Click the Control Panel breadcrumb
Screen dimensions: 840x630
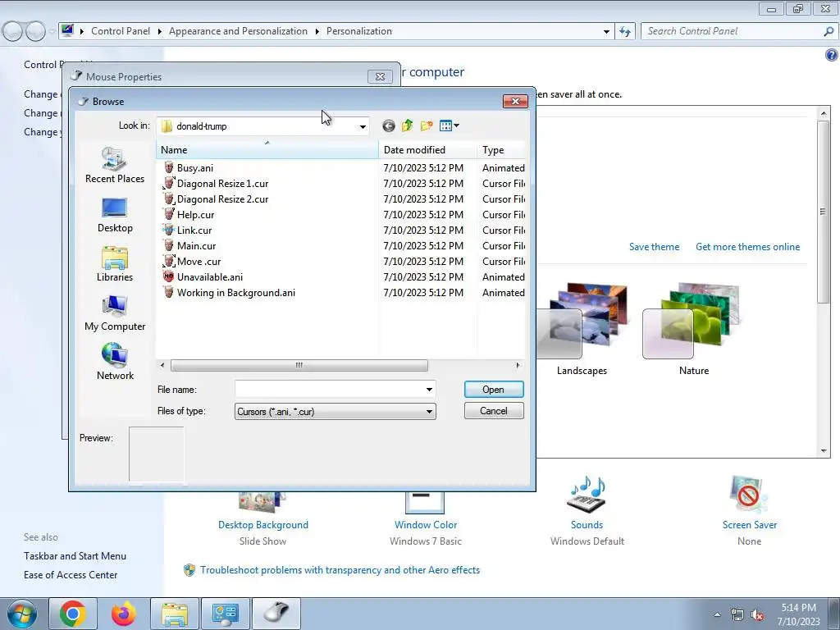pos(121,31)
